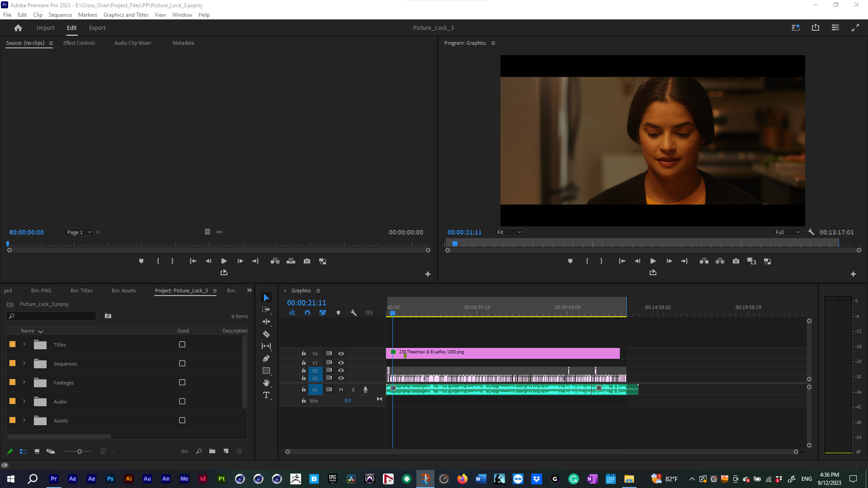Select the Ripple Edit tool
This screenshot has height=488, width=868.
pyautogui.click(x=266, y=322)
